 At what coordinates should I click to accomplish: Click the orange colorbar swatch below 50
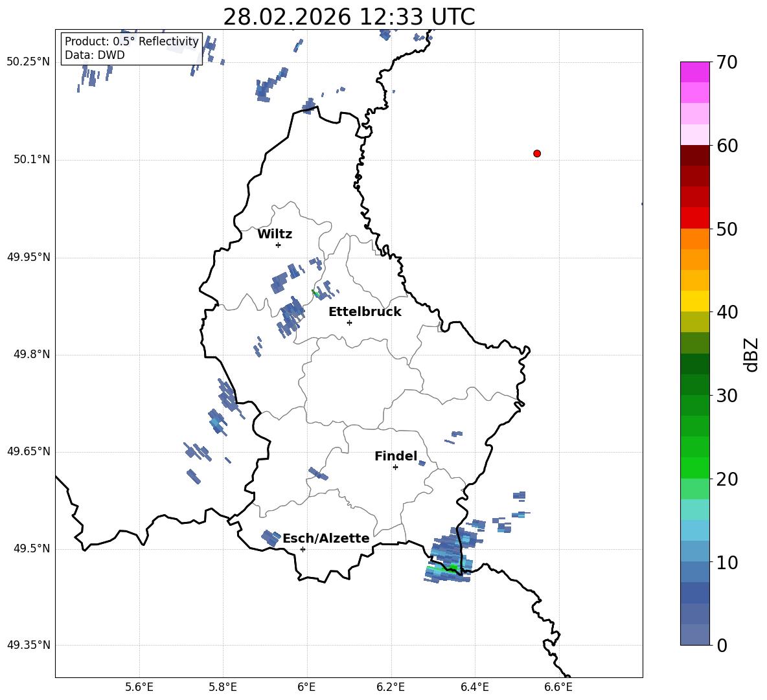694,238
